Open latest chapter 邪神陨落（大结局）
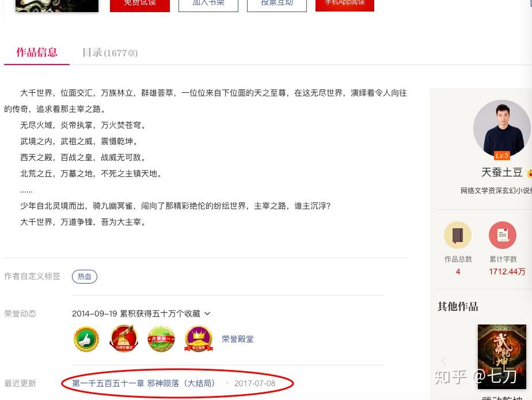532x400 pixels. [143, 383]
